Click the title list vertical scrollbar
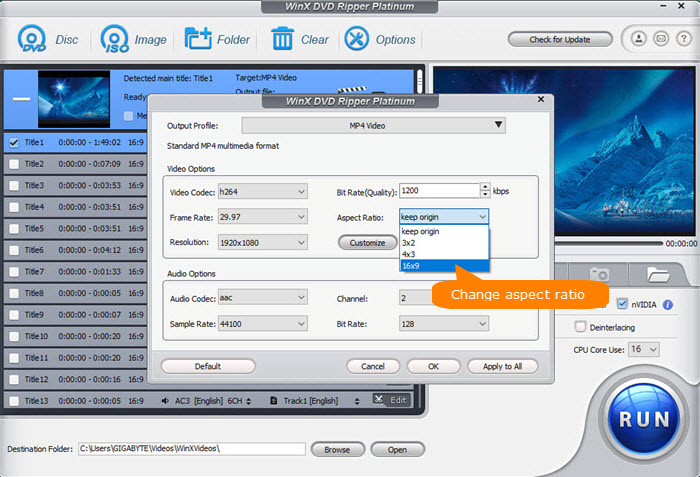Image resolution: width=700 pixels, height=477 pixels. 419,81
